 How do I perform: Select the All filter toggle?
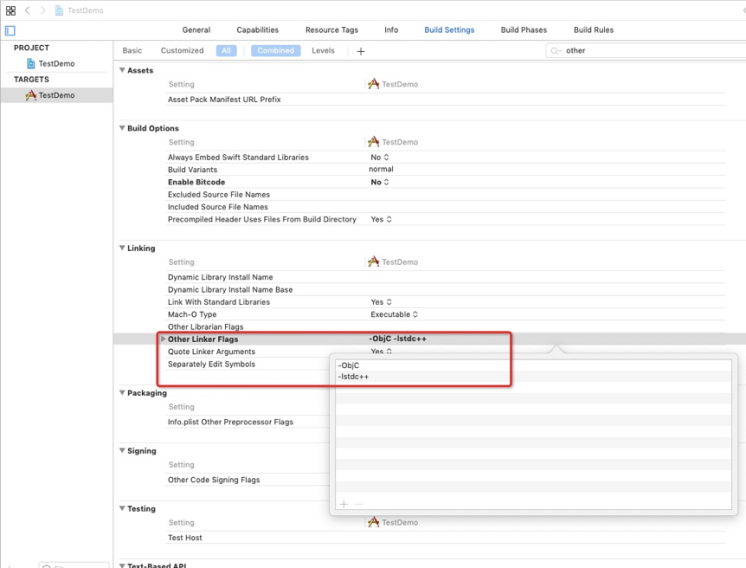pyautogui.click(x=226, y=51)
